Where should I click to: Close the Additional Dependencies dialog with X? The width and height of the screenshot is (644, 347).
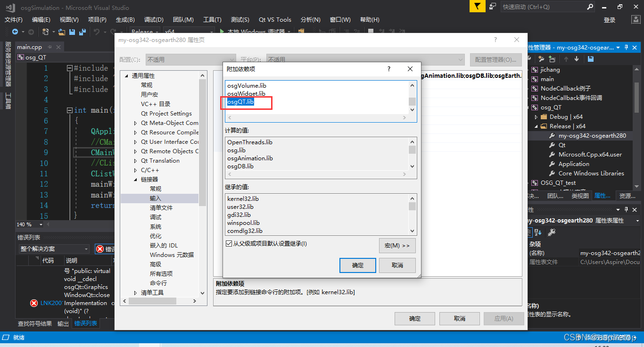410,69
